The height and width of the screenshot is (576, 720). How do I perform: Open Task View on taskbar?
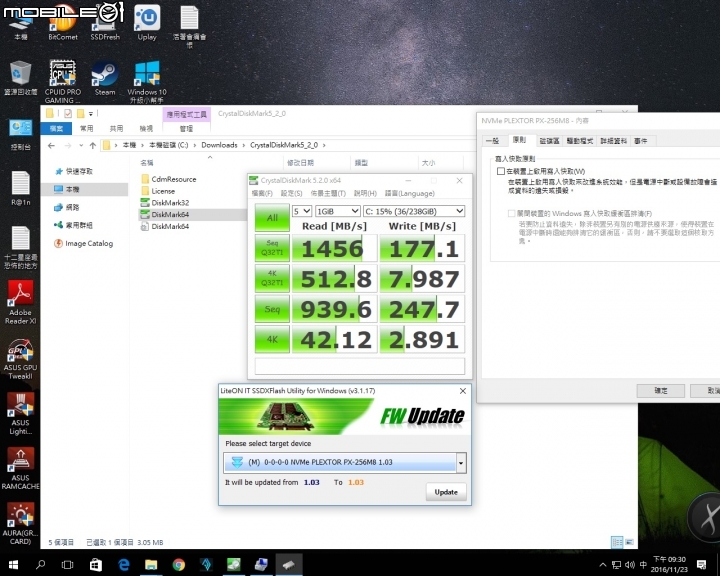click(68, 565)
